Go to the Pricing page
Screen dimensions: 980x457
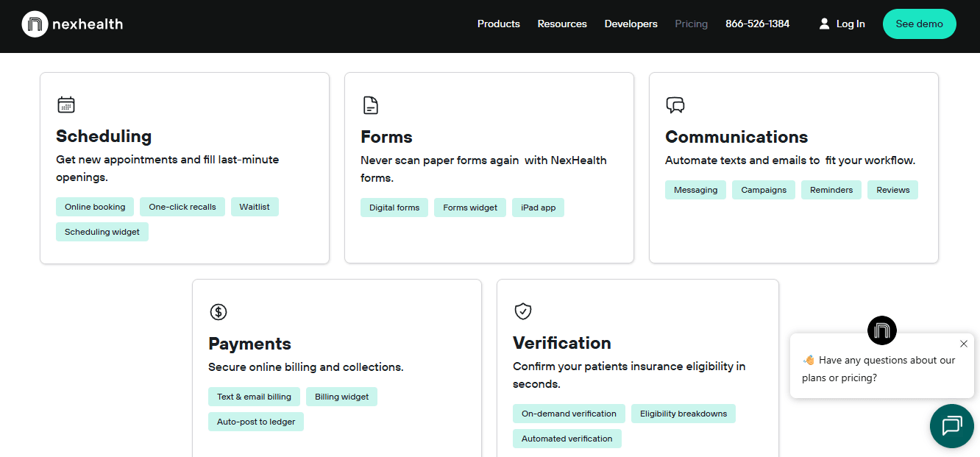(692, 24)
